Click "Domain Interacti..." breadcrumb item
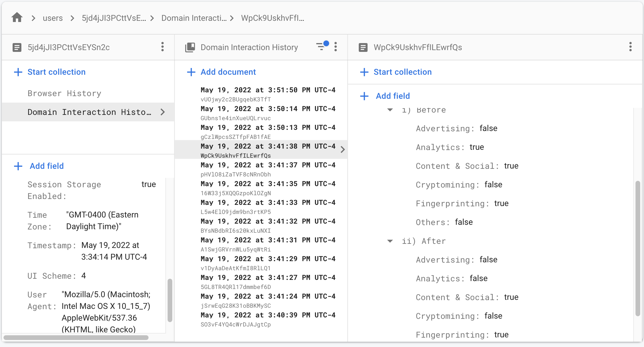The height and width of the screenshot is (347, 644). pos(194,18)
